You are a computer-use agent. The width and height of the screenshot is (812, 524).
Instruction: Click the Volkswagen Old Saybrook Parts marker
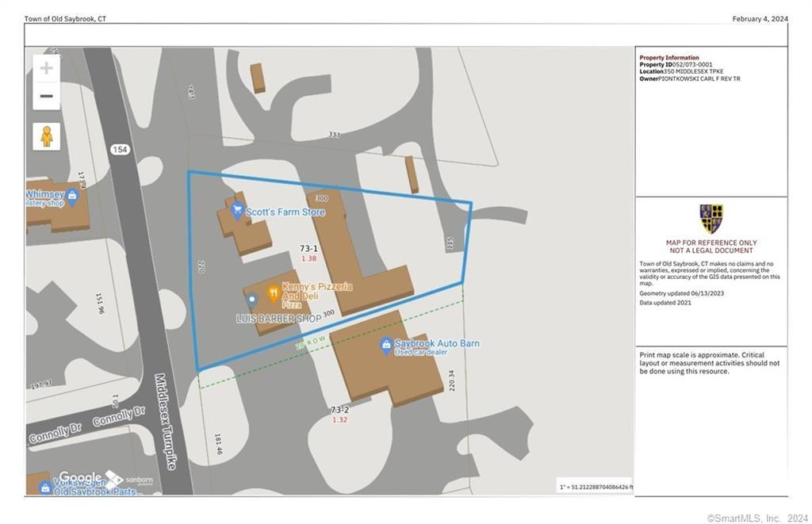coord(45,488)
